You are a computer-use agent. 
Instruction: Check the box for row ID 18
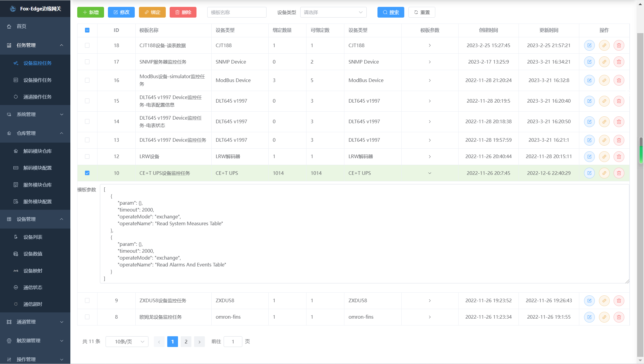click(87, 45)
